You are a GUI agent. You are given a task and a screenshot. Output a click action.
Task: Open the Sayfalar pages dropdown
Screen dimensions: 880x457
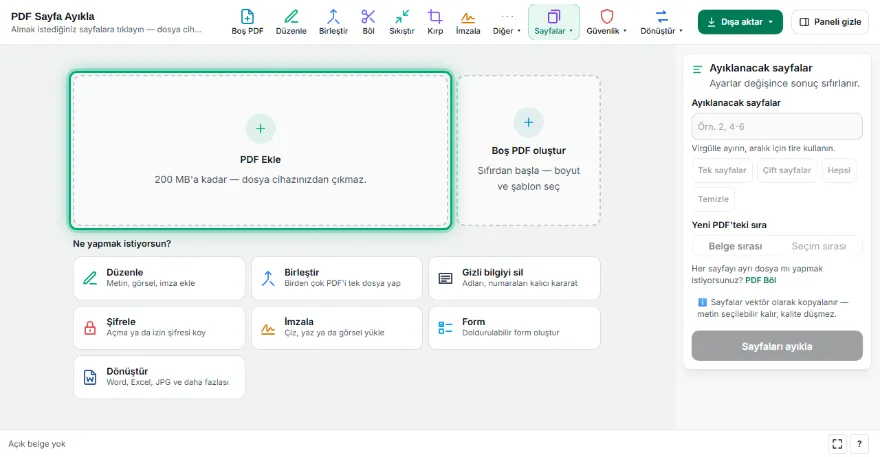click(553, 22)
